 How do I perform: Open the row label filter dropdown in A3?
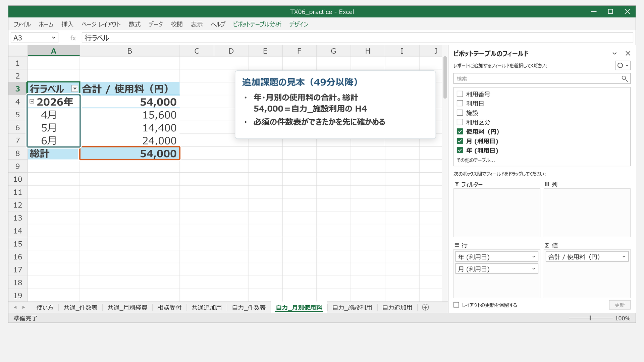[75, 89]
